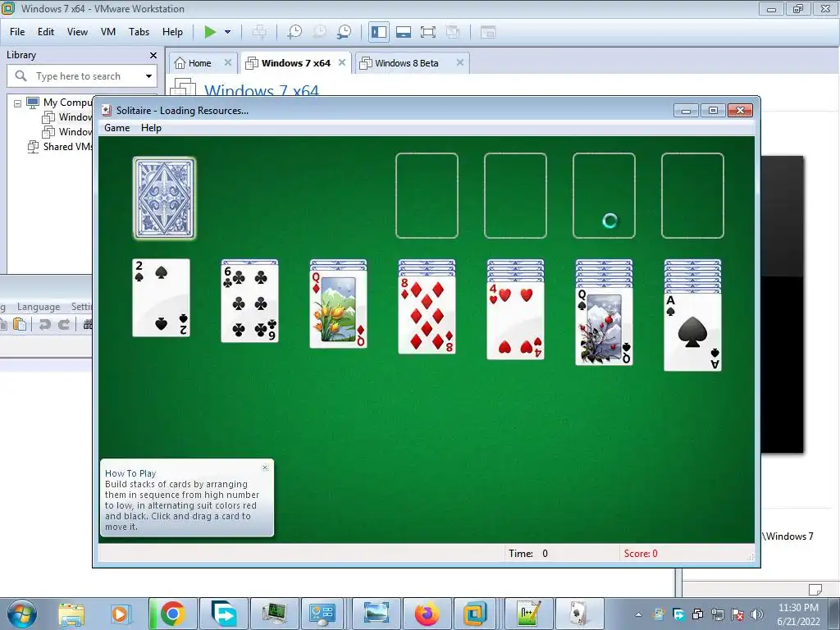Toggle the thumbnail bar view icon

[404, 32]
